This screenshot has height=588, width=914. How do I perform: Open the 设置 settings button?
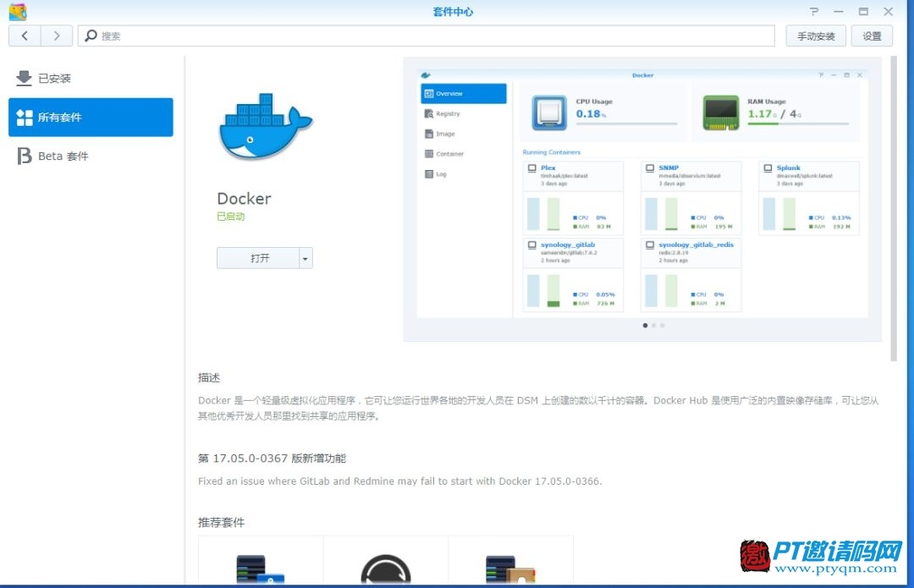872,36
